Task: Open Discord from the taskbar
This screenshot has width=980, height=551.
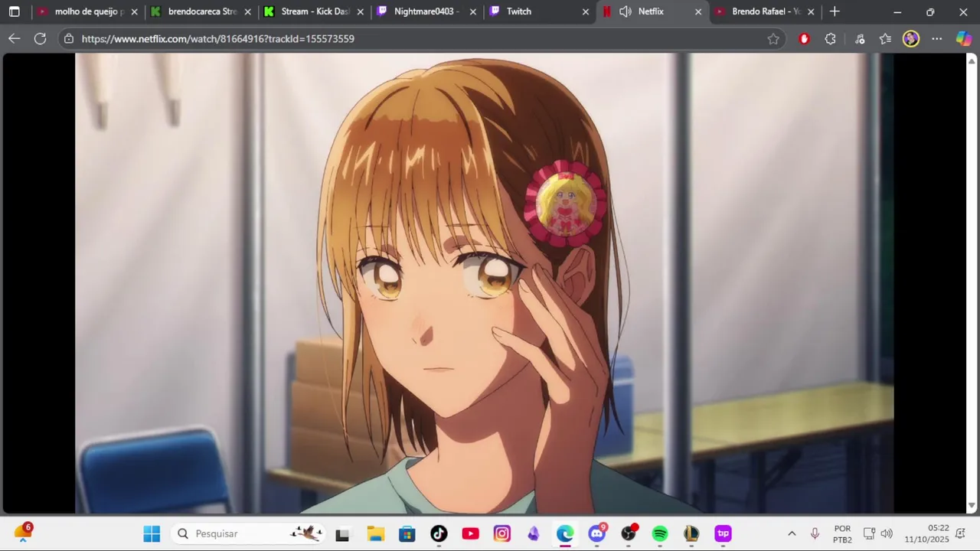Action: click(x=597, y=533)
